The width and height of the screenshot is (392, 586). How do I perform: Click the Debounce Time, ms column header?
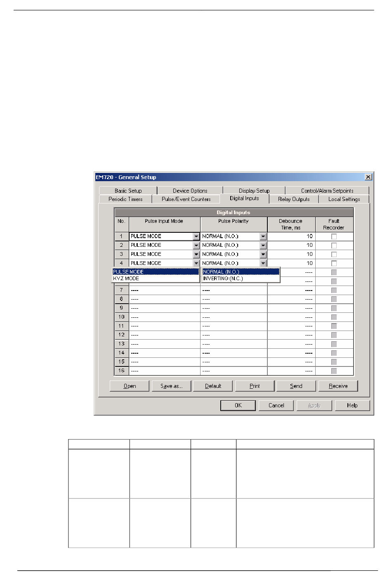291,224
